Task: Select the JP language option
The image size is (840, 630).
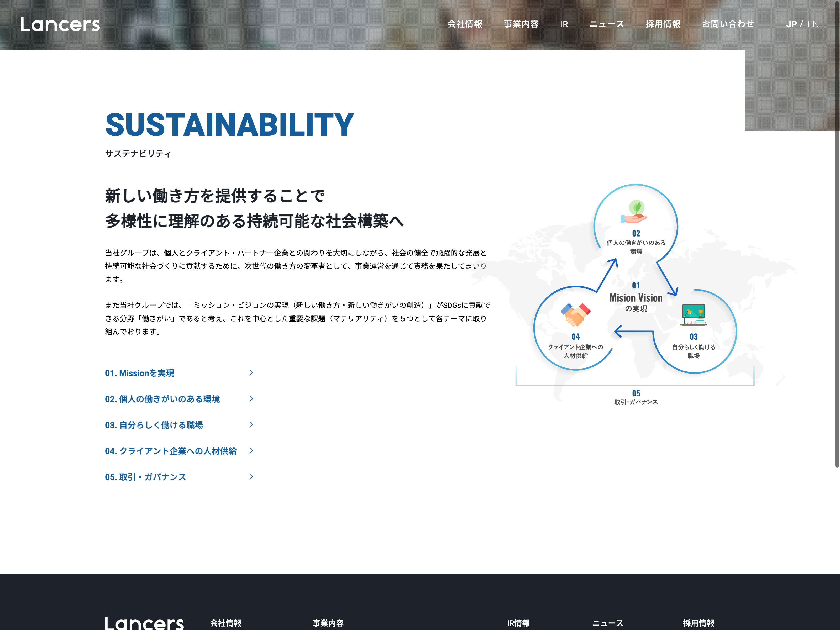Action: (791, 24)
